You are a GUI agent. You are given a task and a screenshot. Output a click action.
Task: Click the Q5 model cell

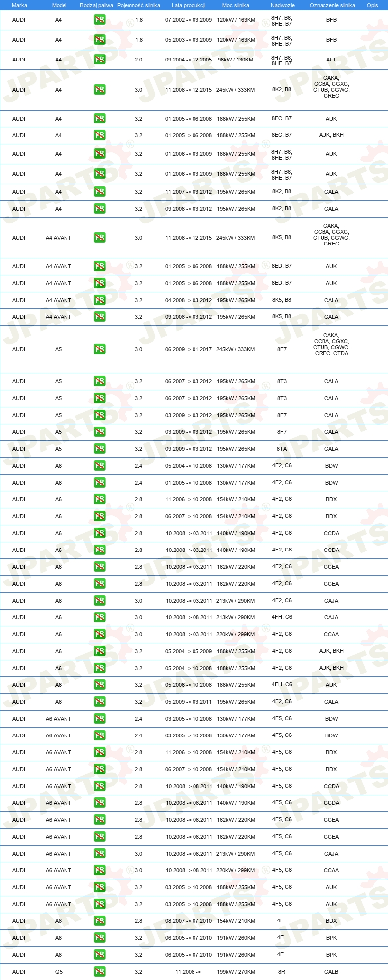59,972
